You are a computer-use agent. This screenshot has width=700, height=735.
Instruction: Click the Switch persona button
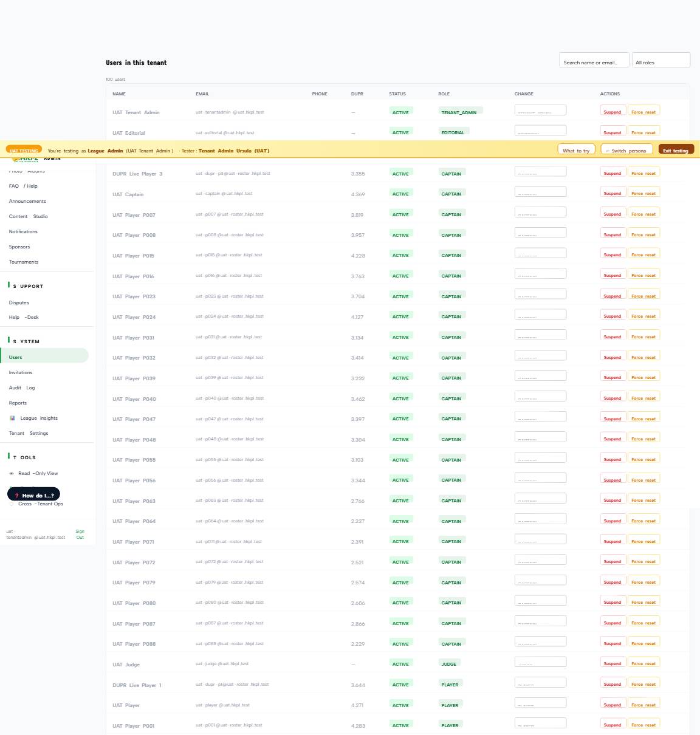(x=627, y=149)
